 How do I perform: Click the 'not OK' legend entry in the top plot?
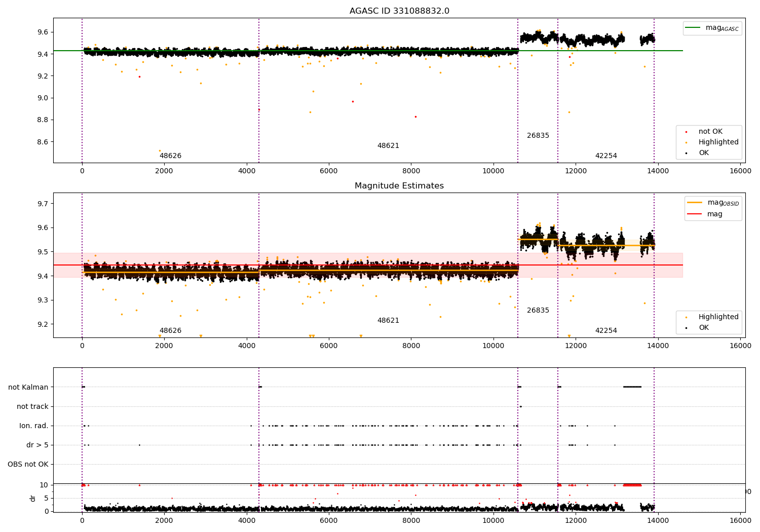[710, 132]
